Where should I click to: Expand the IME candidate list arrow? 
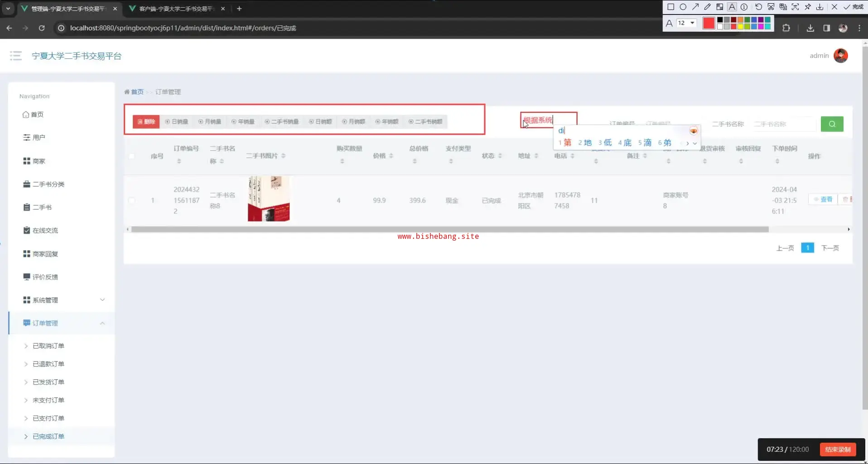pyautogui.click(x=695, y=143)
